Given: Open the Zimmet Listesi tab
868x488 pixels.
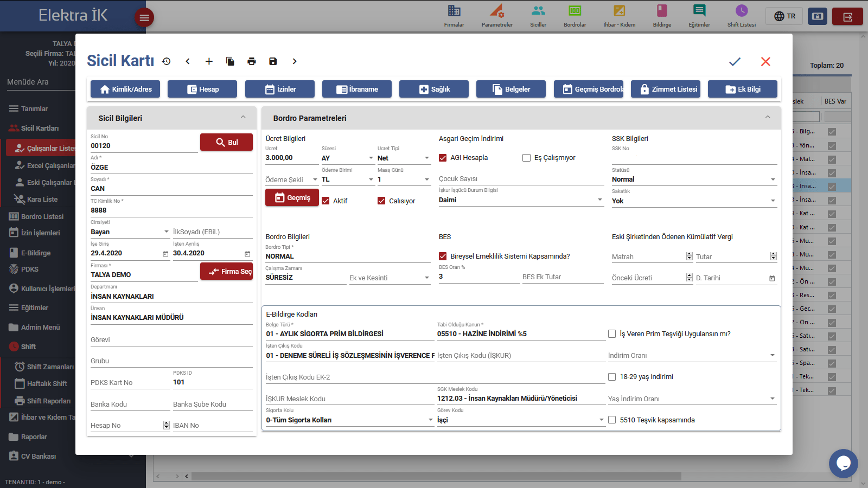Looking at the screenshot, I should point(666,89).
